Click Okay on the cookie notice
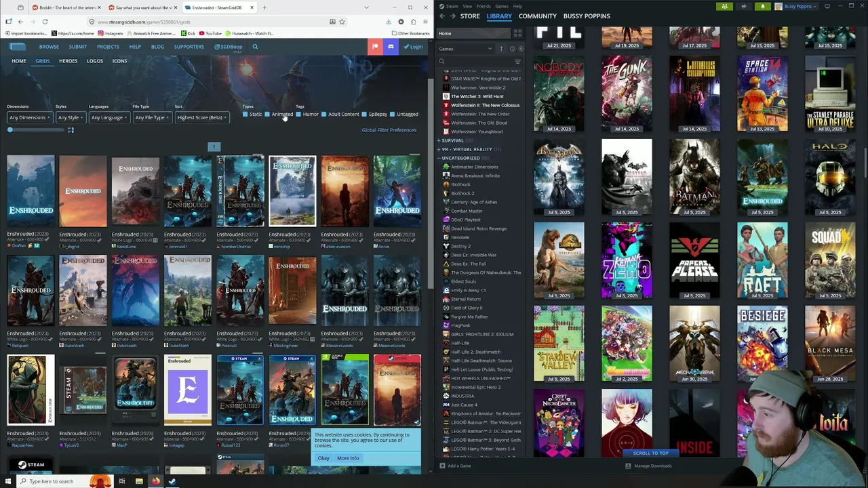This screenshot has width=868, height=488. click(x=323, y=458)
